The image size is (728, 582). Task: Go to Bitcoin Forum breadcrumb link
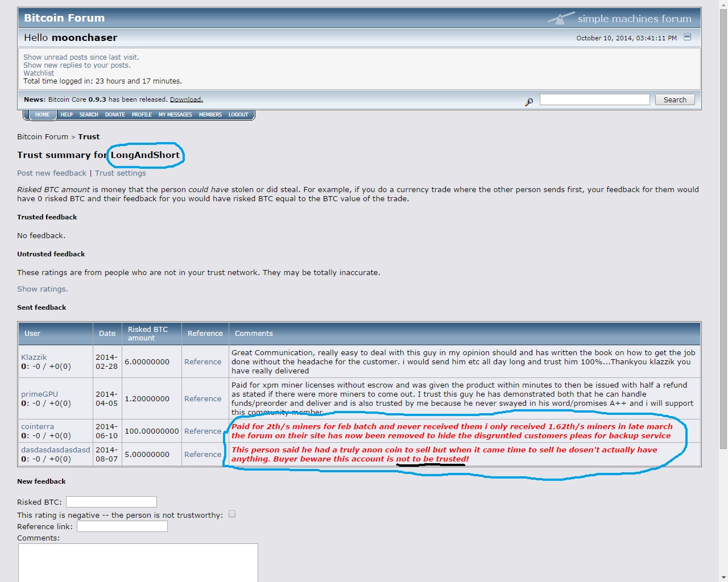click(x=43, y=136)
